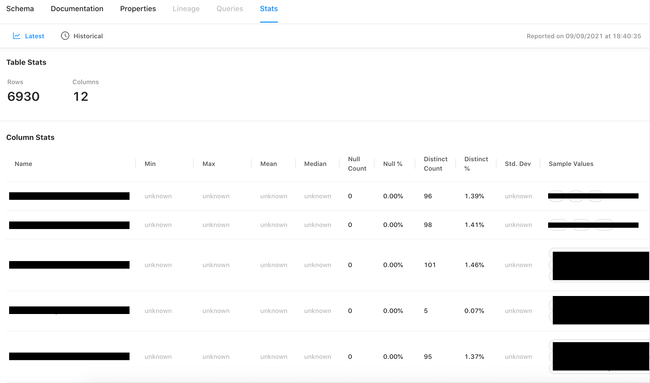Click the Null Count column header
The height and width of the screenshot is (383, 650).
(357, 164)
